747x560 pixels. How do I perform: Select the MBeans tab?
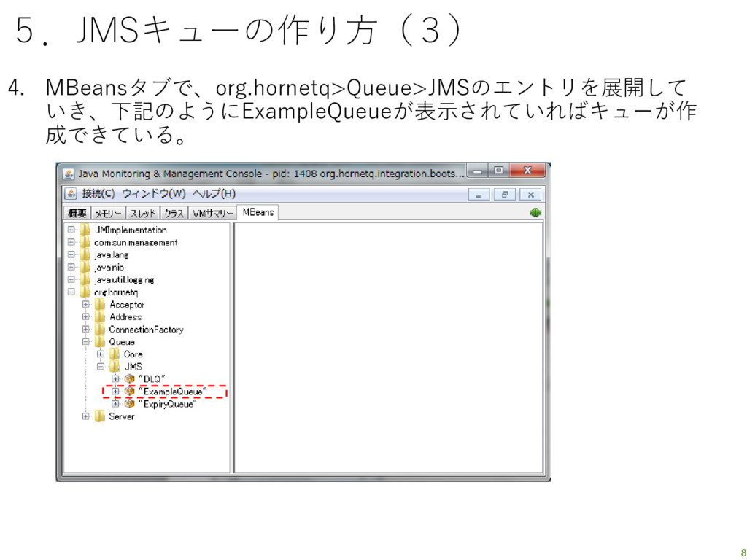[x=258, y=212]
